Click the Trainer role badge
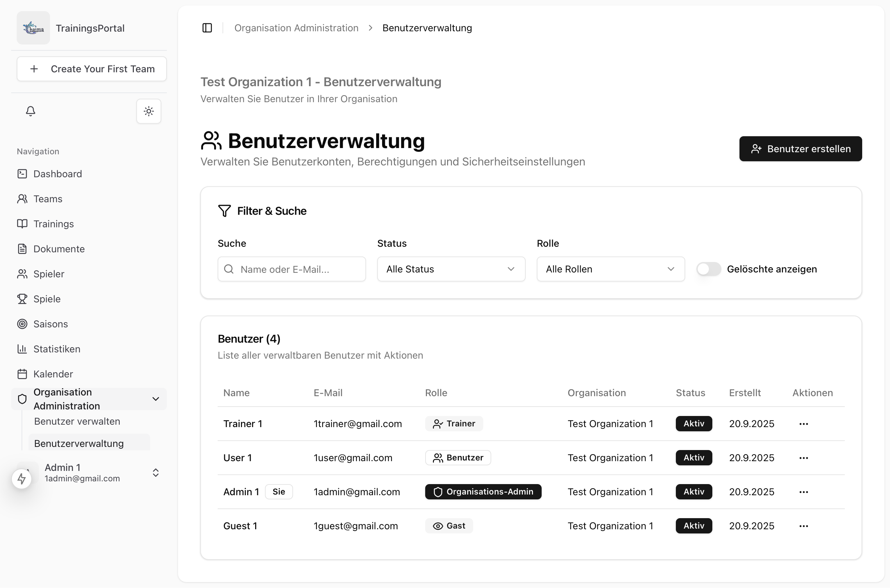Image resolution: width=890 pixels, height=588 pixels. coord(454,423)
